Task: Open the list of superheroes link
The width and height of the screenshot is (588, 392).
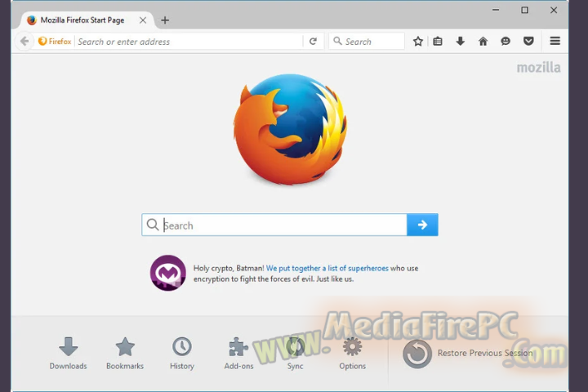Action: point(327,268)
